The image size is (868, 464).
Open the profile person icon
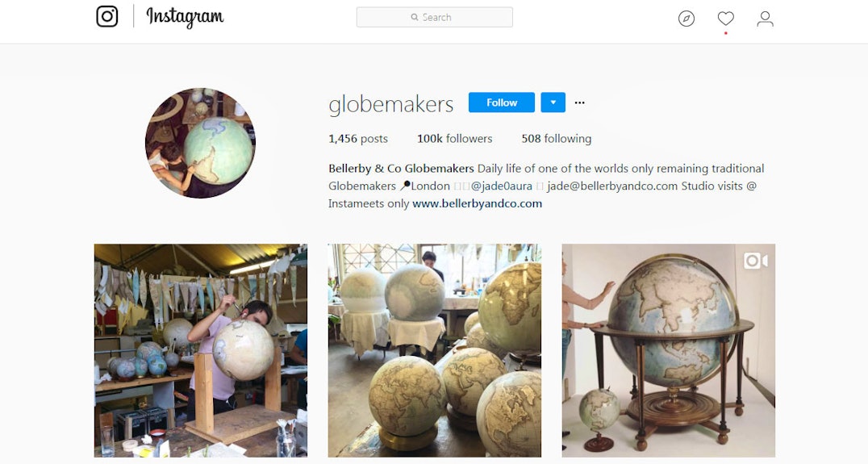coord(765,19)
